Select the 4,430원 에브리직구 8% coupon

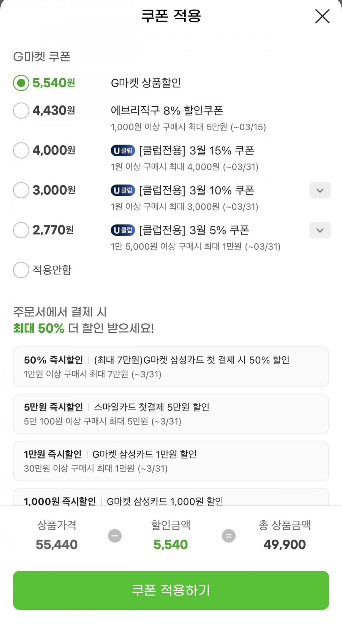point(21,110)
